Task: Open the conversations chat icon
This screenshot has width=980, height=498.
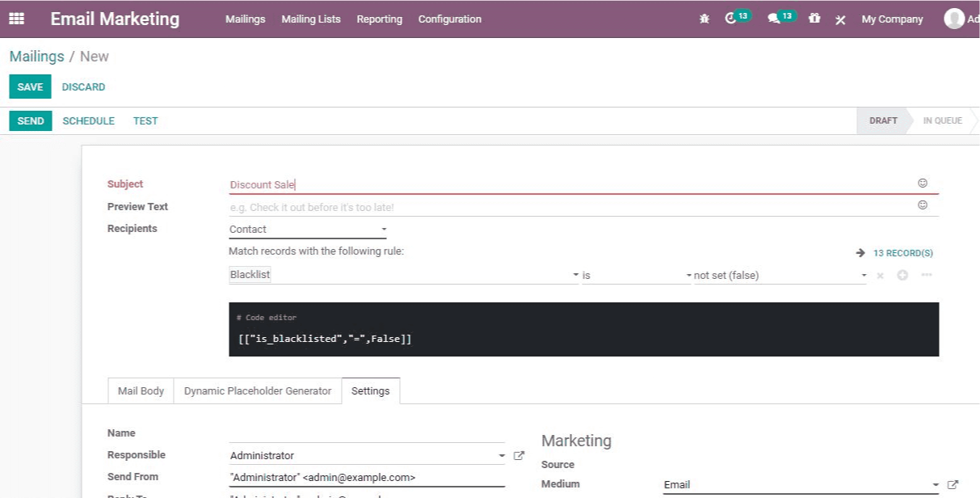Action: (774, 19)
